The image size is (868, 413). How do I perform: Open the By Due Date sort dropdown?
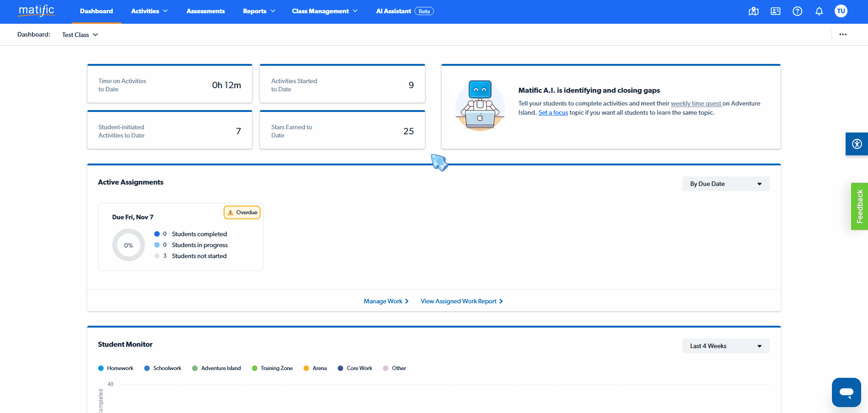tap(726, 184)
